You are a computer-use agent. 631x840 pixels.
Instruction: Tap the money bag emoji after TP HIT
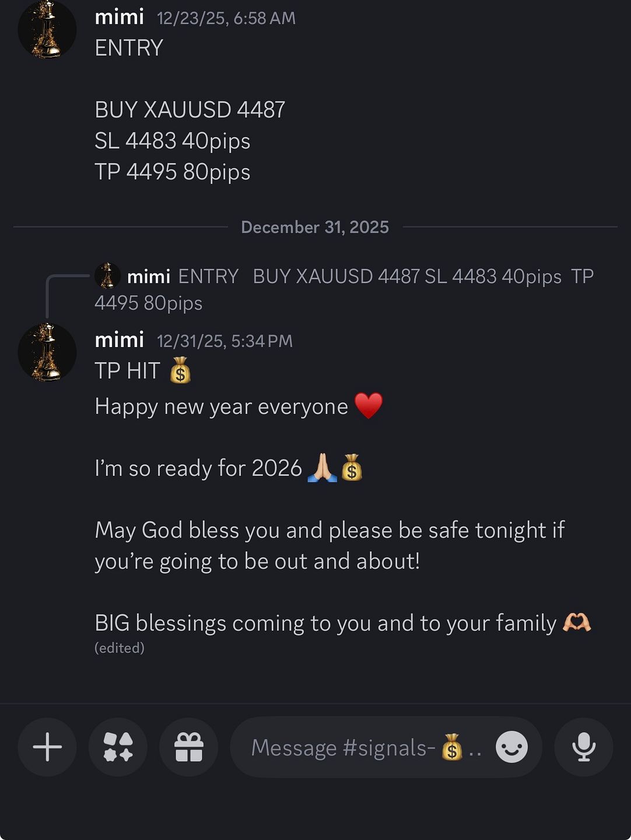click(x=180, y=370)
